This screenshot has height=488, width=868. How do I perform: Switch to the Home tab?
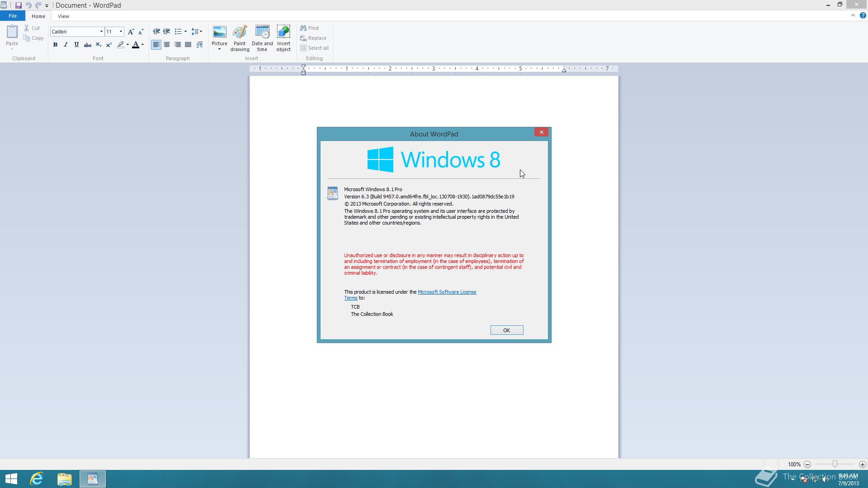click(x=38, y=16)
